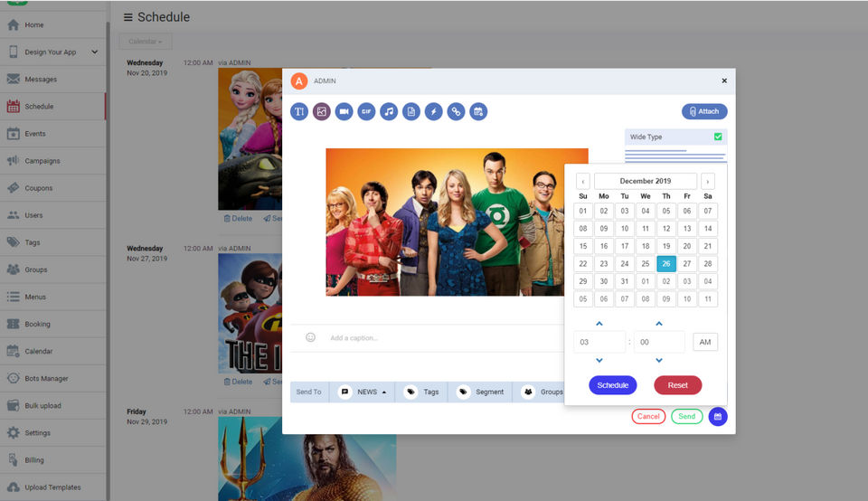
Task: Open the Calendar dropdown under Schedule heading
Action: 146,42
